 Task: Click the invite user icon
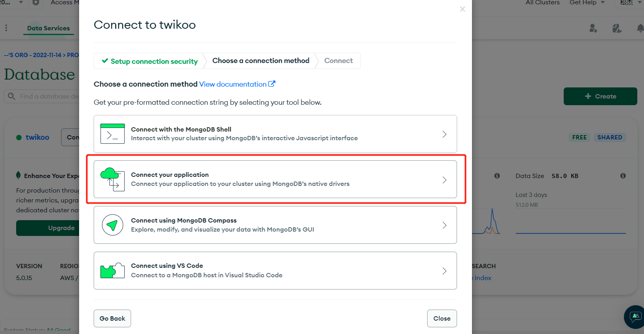pos(593,28)
